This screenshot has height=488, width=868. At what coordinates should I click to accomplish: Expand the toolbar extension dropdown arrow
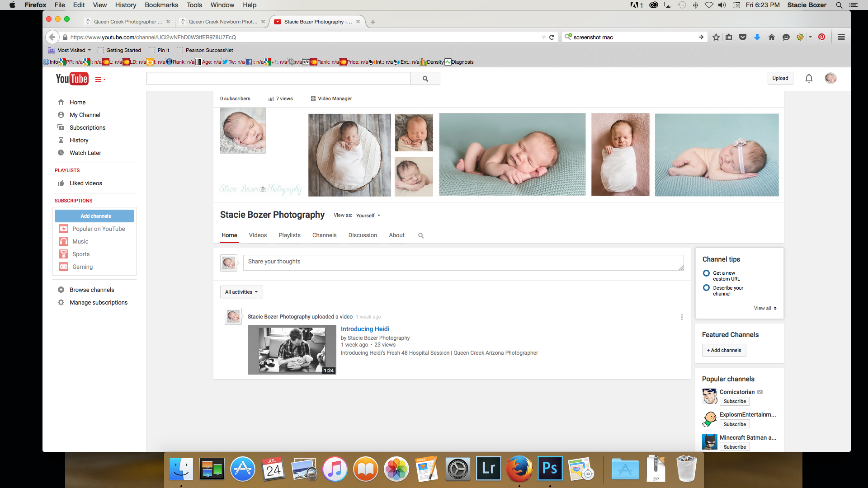tap(810, 37)
